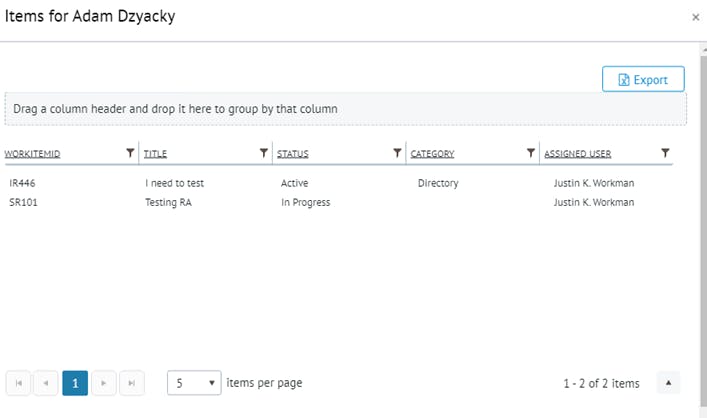Go to first page of results
This screenshot has height=418, width=707.
[x=18, y=383]
